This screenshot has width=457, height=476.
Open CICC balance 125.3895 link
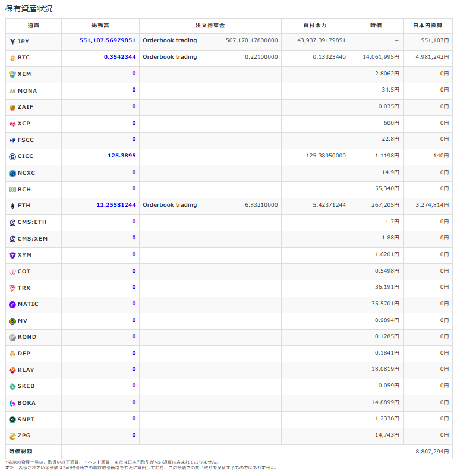[122, 156]
